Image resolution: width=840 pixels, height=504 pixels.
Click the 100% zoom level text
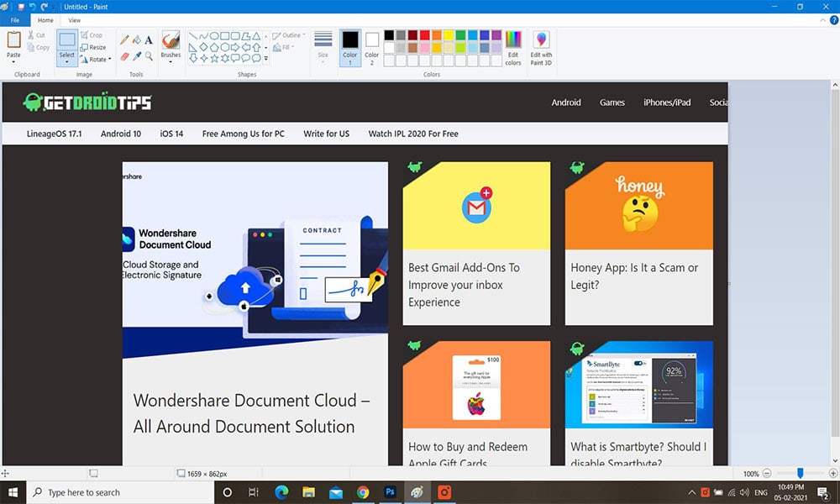(x=750, y=474)
